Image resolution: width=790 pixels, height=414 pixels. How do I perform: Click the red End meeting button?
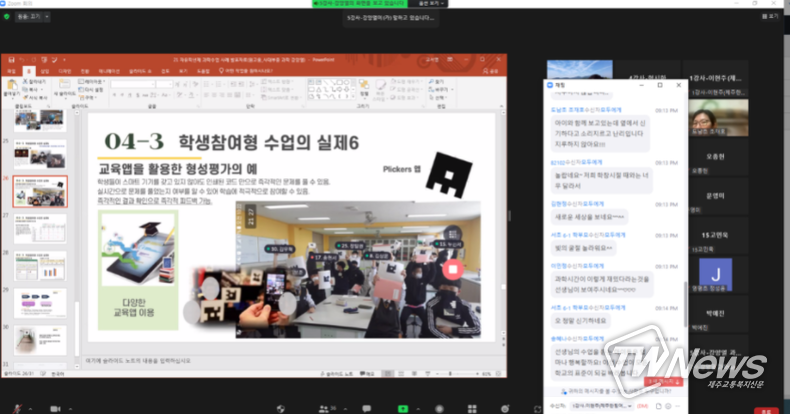click(x=765, y=408)
